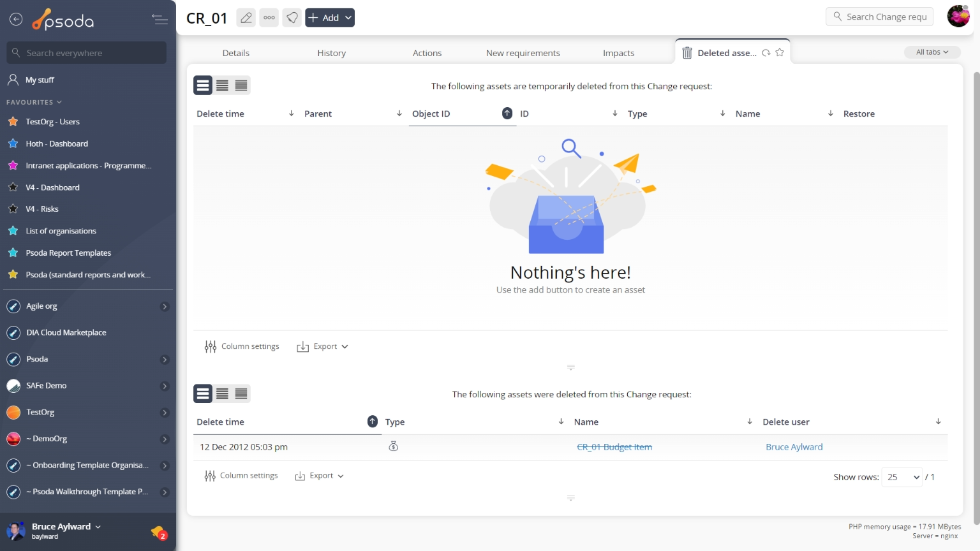Image resolution: width=980 pixels, height=551 pixels.
Task: Expand the All tabs dropdown
Action: pyautogui.click(x=932, y=52)
